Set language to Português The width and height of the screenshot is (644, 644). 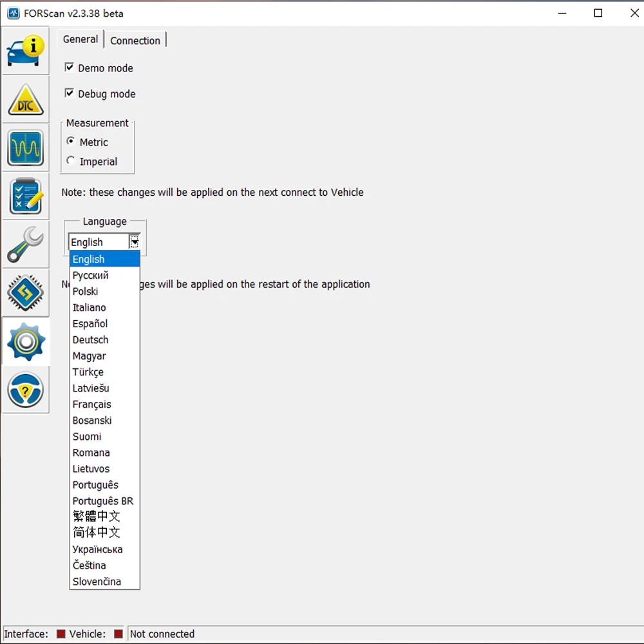pos(105,485)
